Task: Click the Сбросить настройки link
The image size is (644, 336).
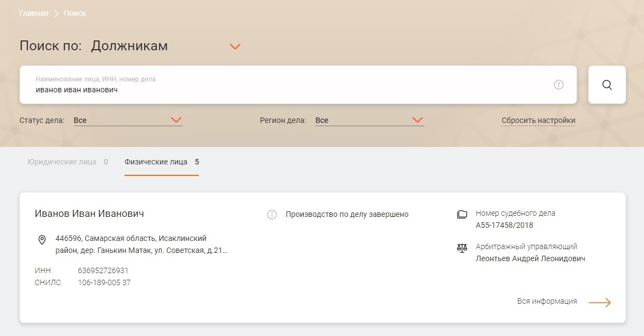Action: click(538, 120)
